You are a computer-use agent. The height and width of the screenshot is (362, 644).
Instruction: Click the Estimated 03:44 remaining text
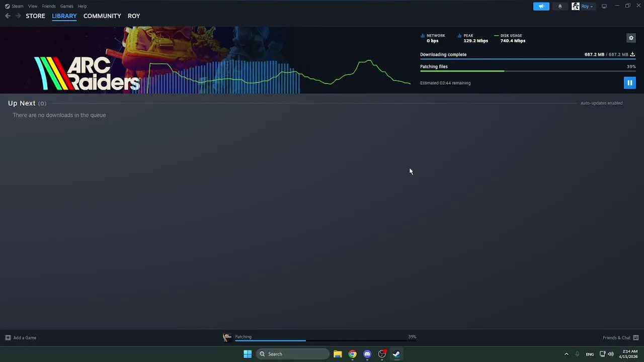tap(445, 83)
